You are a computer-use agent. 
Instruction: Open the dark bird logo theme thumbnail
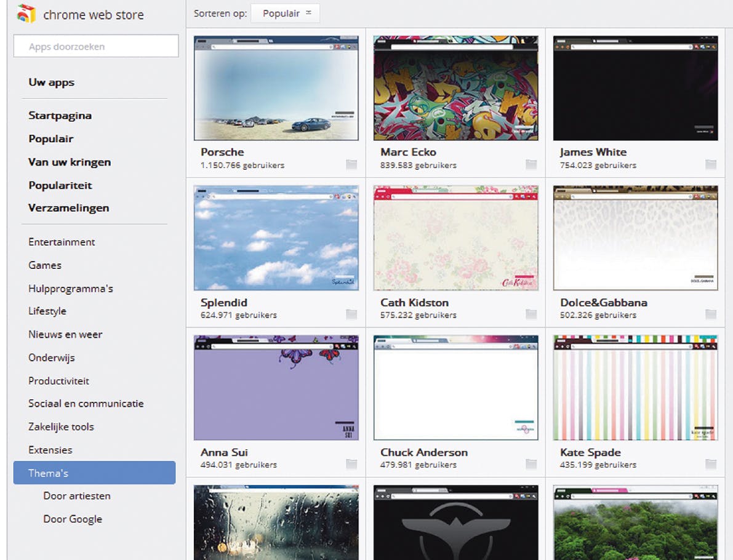coord(456,522)
